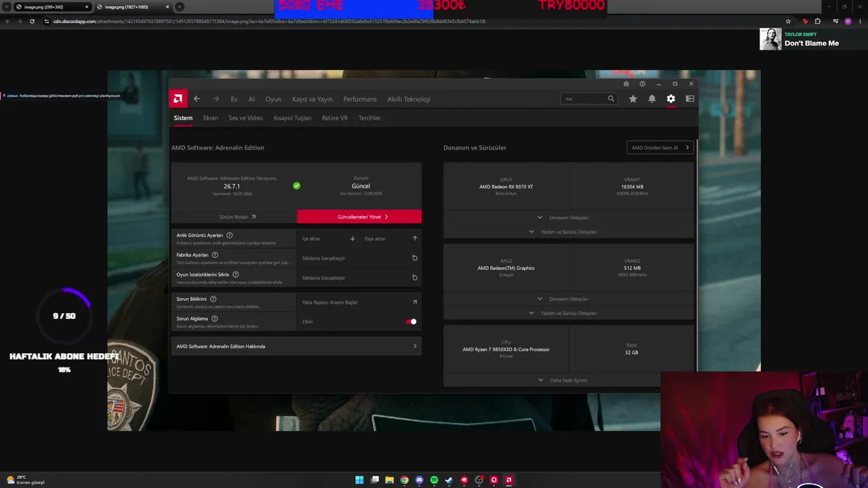
Task: Open the settings gear in AMD Software
Action: (671, 99)
